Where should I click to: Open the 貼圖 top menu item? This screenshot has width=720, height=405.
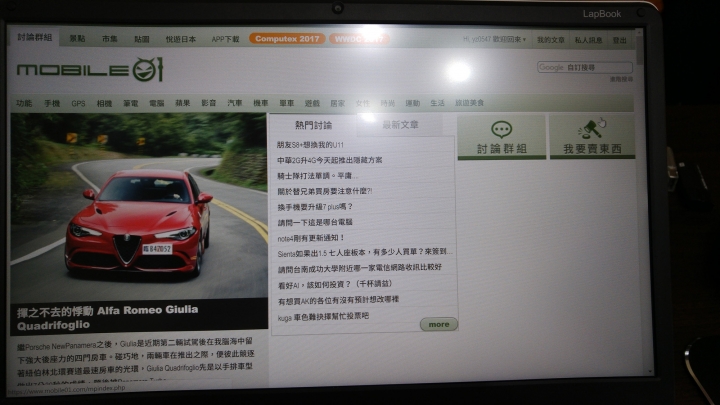coord(141,39)
